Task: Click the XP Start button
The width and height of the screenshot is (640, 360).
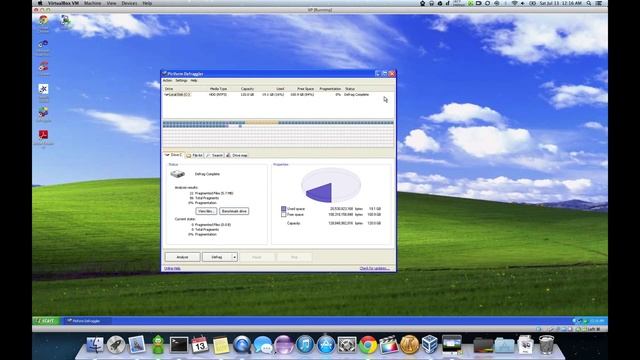Action: [45, 321]
